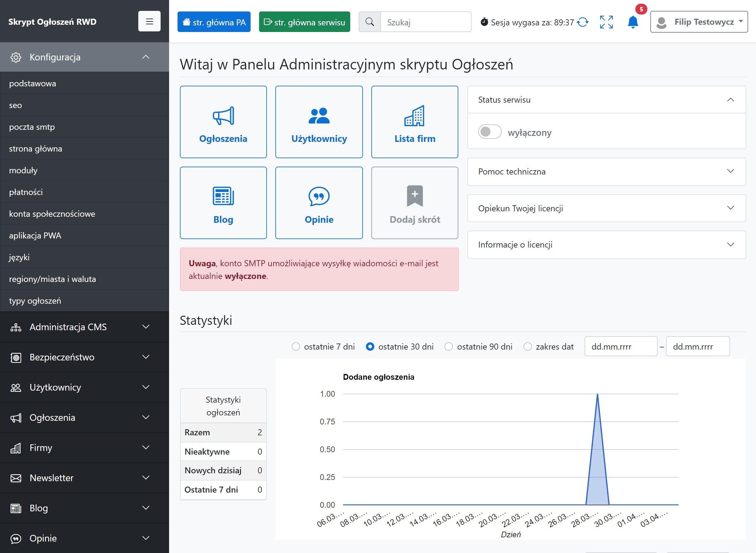The image size is (756, 553).
Task: Open the Użytkownicy people shortcut tile
Action: click(319, 122)
